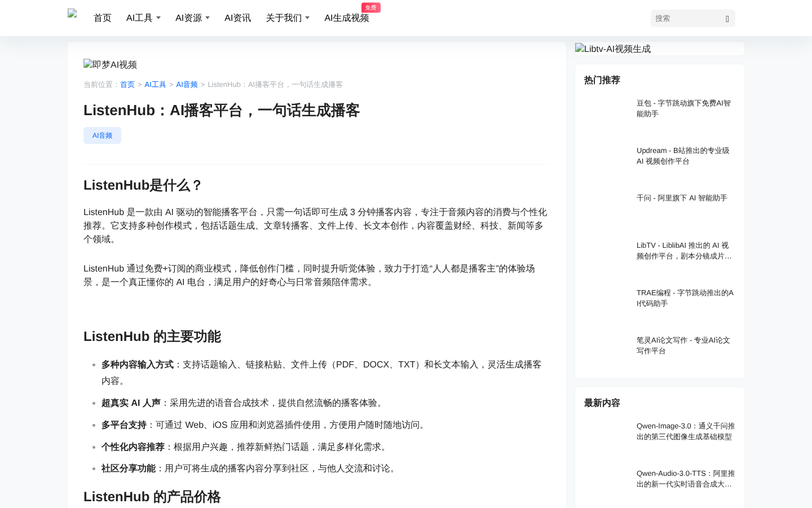Open Qwen-Audio-3.0-TTS latest content link

[x=686, y=479]
